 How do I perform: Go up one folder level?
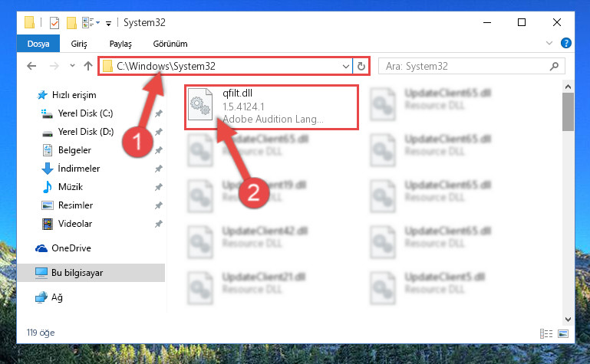click(x=88, y=66)
